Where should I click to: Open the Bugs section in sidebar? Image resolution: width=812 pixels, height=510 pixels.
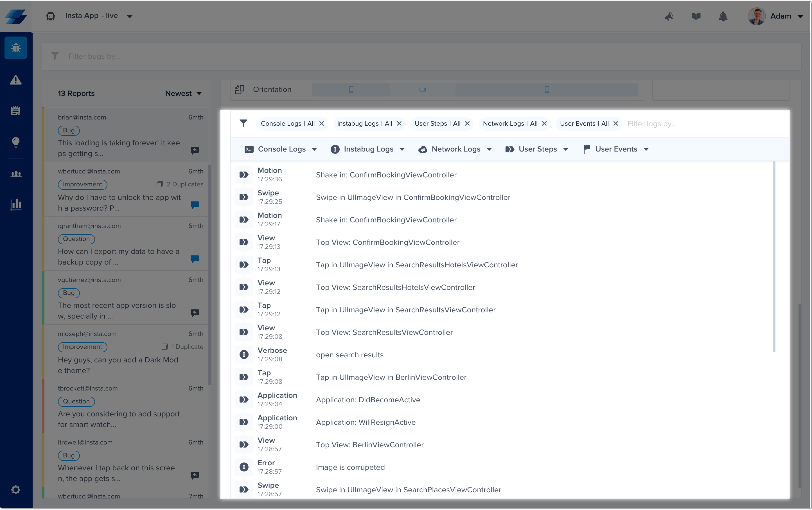16,48
